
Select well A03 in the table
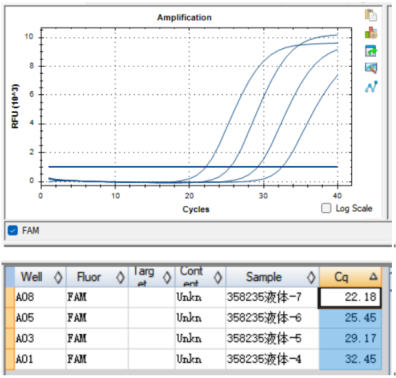(40, 339)
